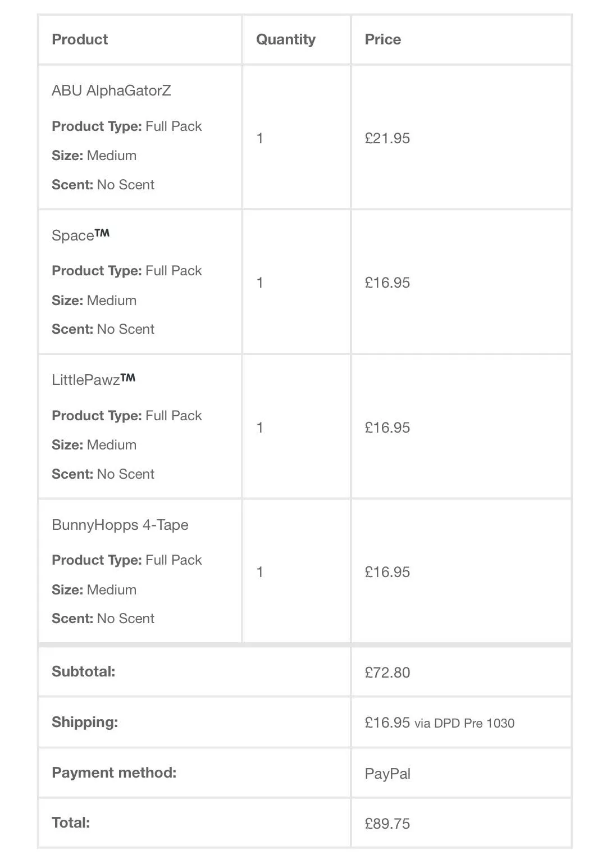616x854 pixels.
Task: Click the shipping cost via DPD Pre 1030
Action: tap(439, 723)
